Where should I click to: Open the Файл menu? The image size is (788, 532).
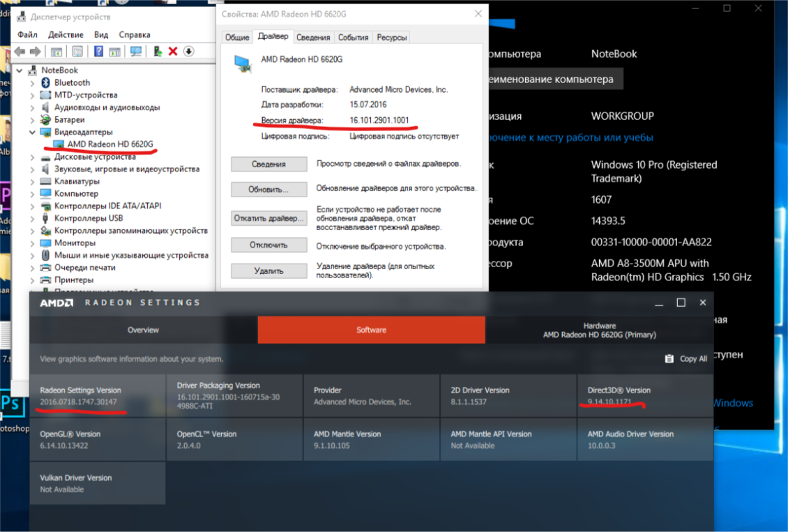(x=28, y=34)
